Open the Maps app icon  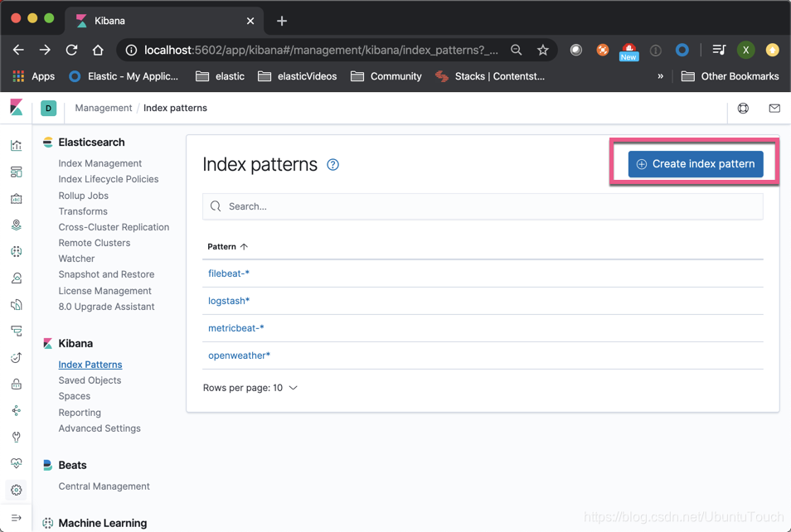pos(16,225)
